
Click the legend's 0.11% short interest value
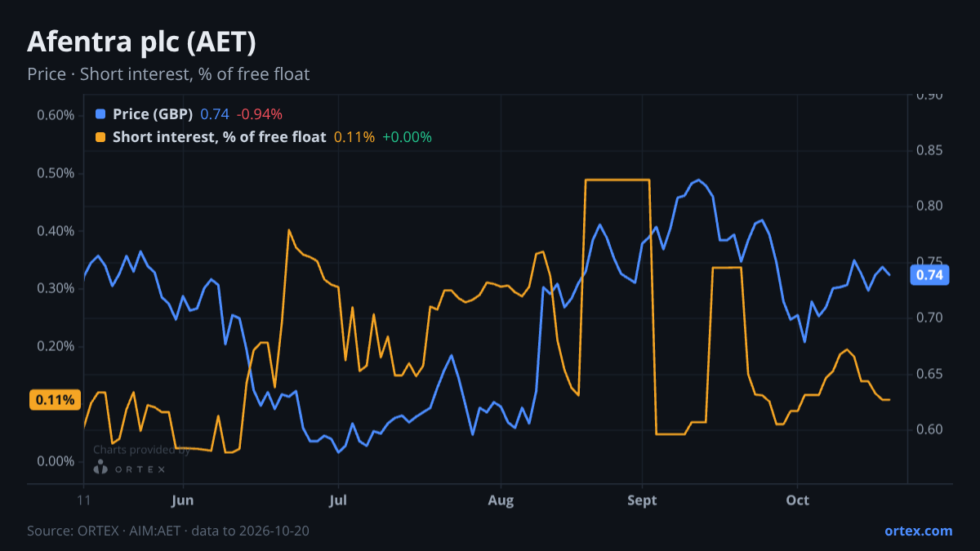[x=354, y=137]
